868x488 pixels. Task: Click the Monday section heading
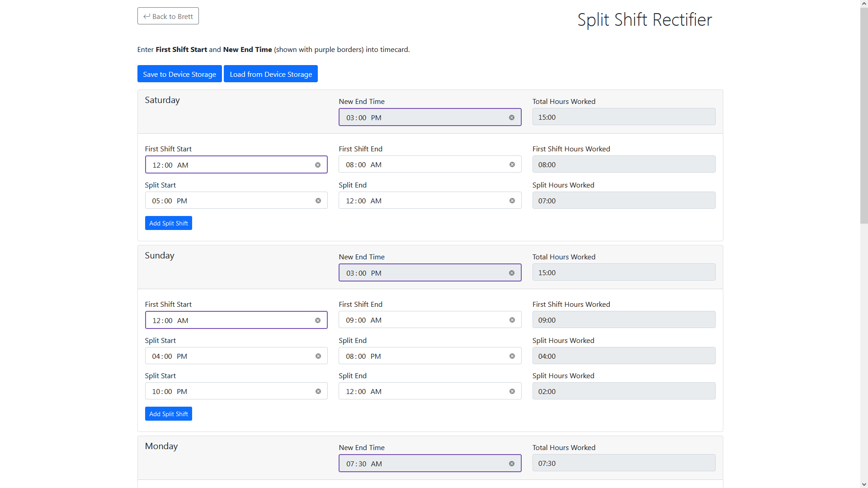click(x=161, y=446)
